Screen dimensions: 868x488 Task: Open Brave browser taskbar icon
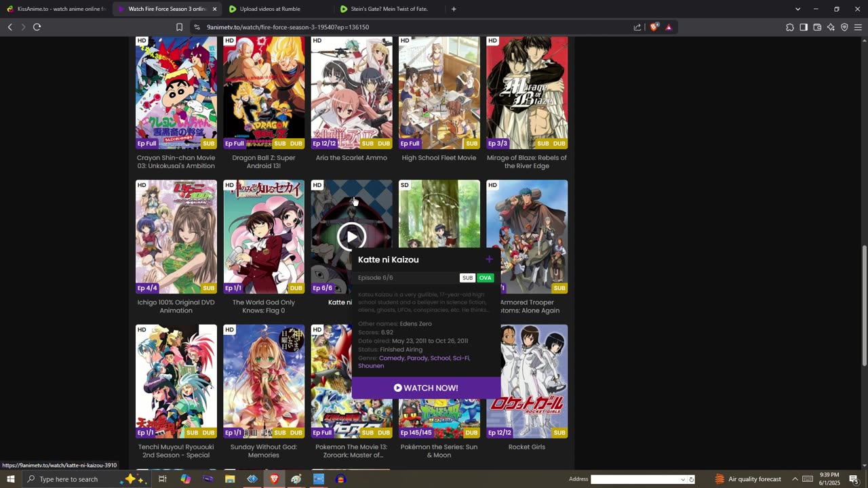tap(274, 479)
